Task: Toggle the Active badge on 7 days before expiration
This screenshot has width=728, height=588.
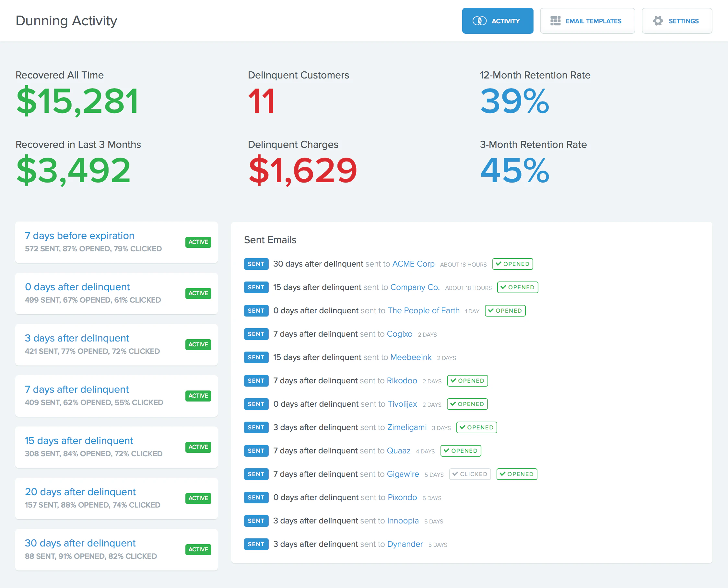Action: click(198, 242)
